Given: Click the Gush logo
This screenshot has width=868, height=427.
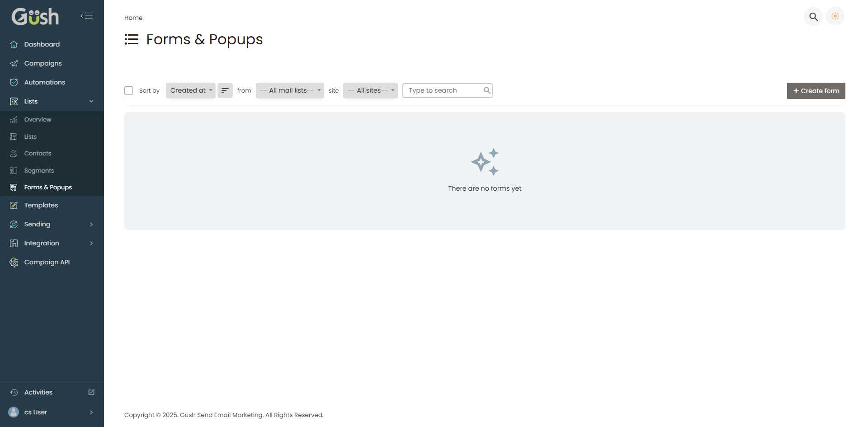Looking at the screenshot, I should (x=35, y=16).
